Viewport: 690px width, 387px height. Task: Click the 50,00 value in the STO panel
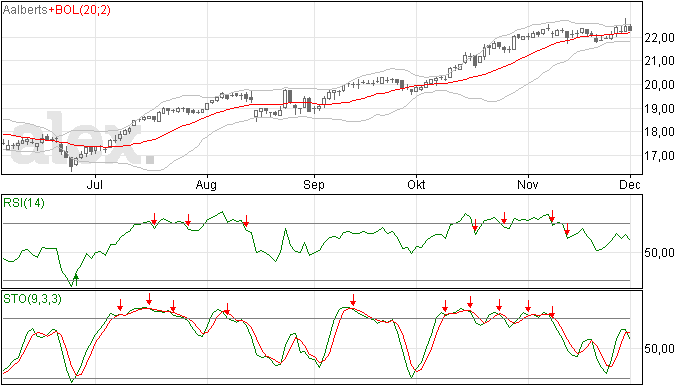coord(659,349)
